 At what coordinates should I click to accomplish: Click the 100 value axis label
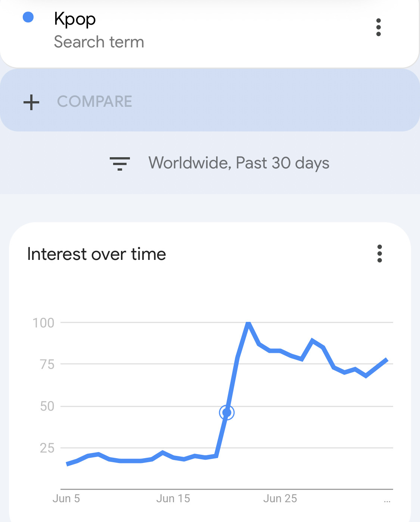[43, 323]
